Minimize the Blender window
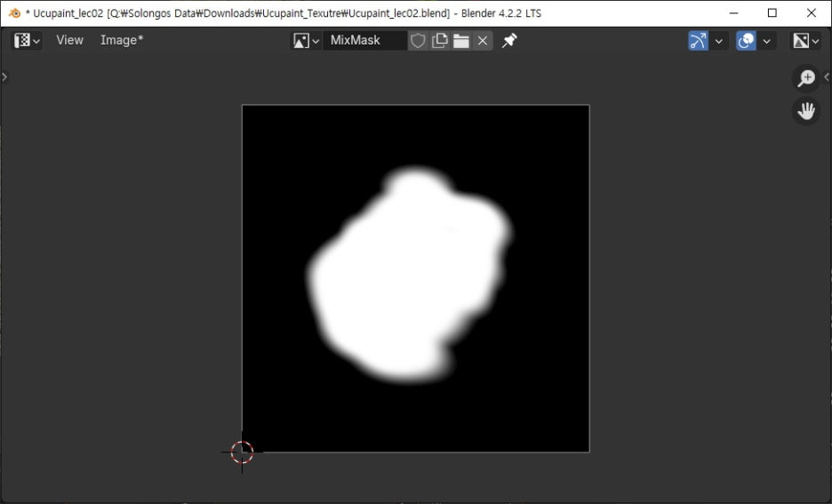The image size is (832, 504). pyautogui.click(x=734, y=12)
